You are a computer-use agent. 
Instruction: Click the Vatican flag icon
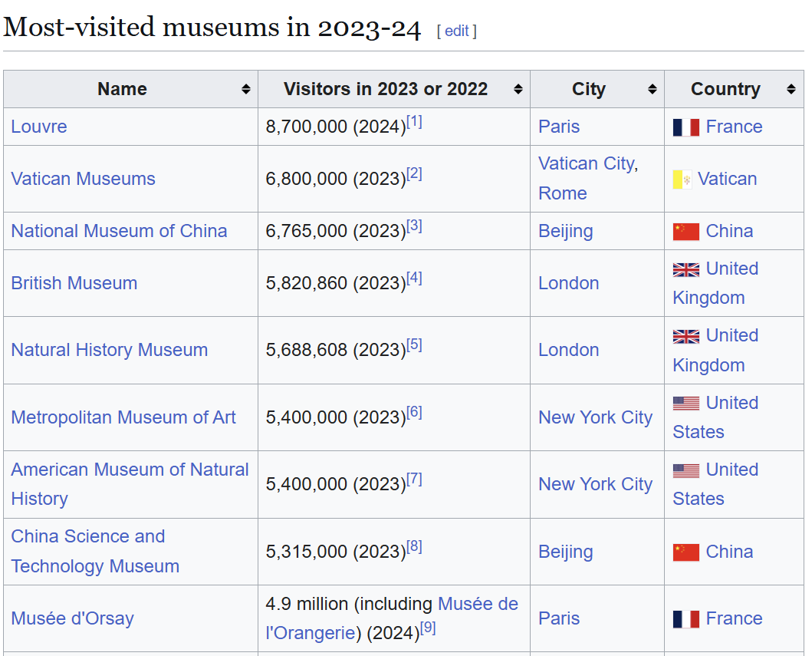click(x=682, y=180)
